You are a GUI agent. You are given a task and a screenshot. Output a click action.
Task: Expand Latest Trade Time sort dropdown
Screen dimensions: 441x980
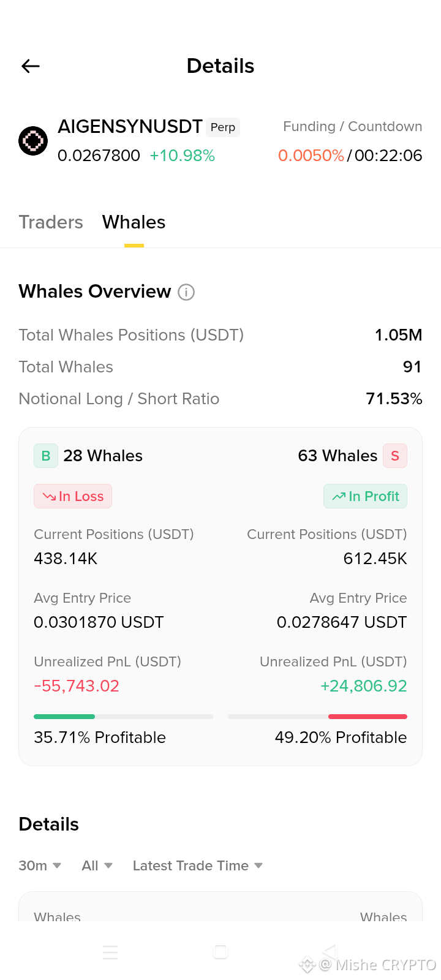198,865
